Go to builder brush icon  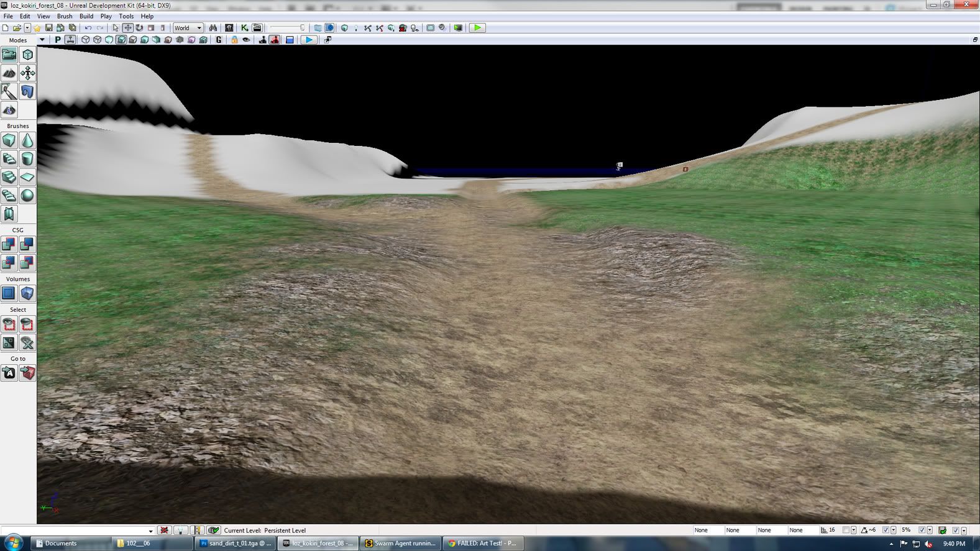point(27,373)
